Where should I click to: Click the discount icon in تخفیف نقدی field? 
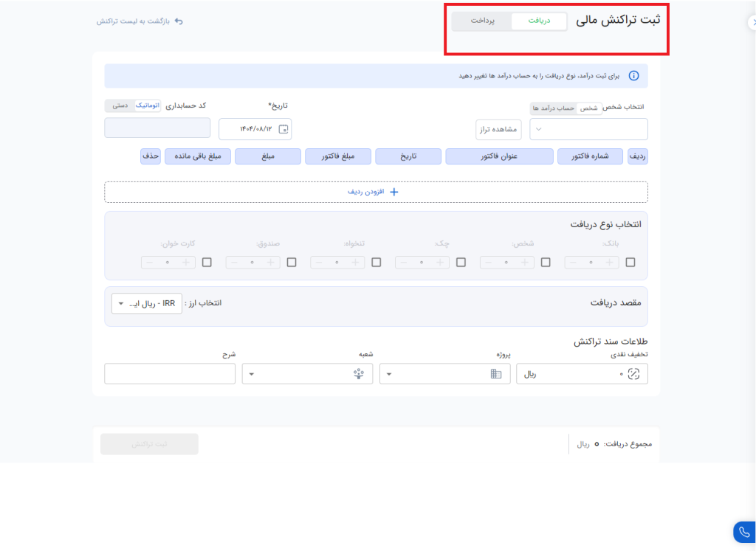[633, 374]
